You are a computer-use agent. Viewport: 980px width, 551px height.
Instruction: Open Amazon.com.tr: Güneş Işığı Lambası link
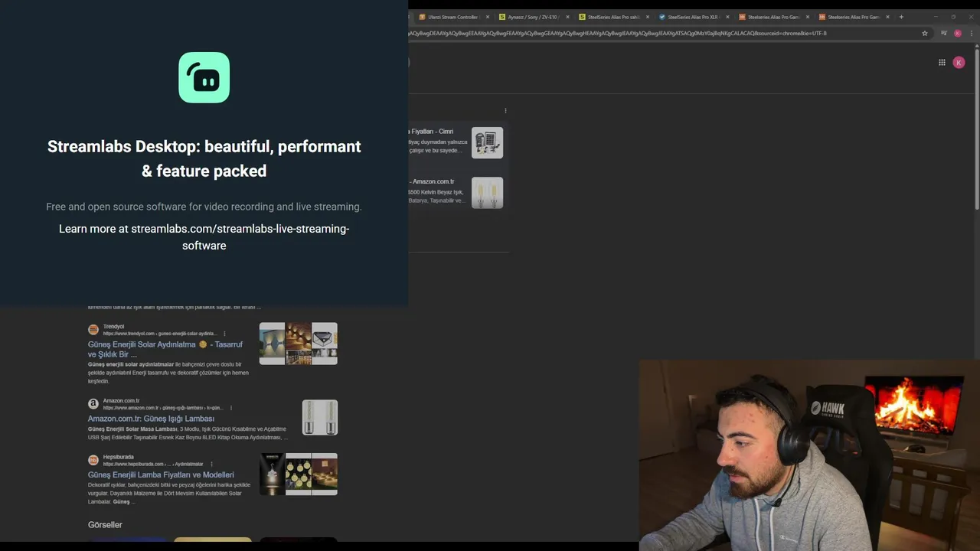coord(151,419)
